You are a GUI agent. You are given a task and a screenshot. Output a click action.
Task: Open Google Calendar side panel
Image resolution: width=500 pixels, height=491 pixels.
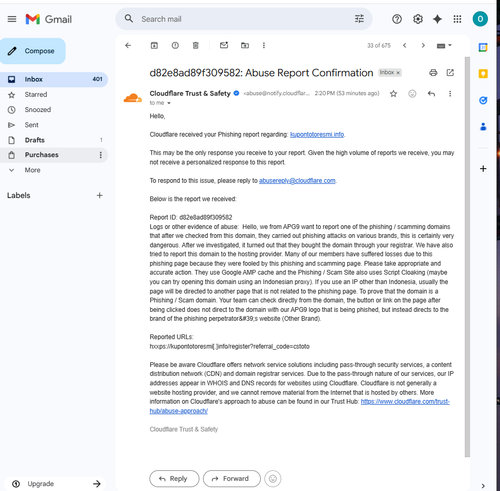pyautogui.click(x=483, y=47)
